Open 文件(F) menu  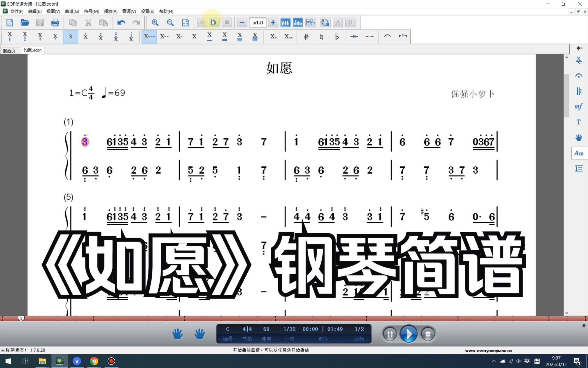(x=17, y=11)
